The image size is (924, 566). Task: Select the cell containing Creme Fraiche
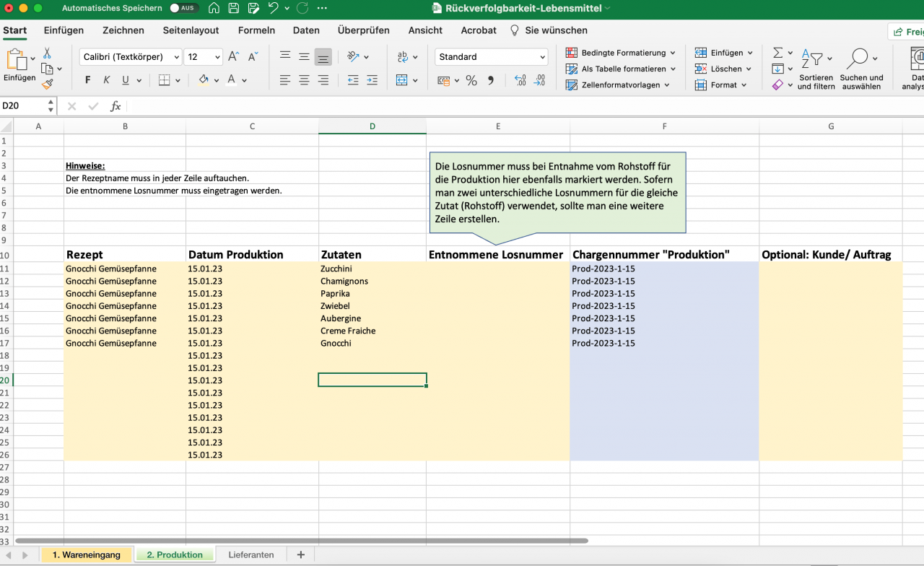[372, 331]
